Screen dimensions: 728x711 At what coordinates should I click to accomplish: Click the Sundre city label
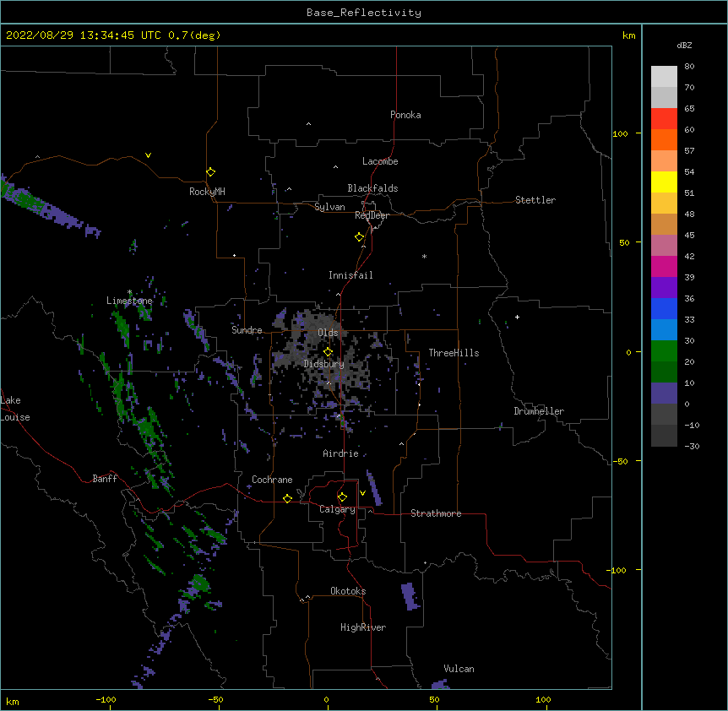click(247, 330)
